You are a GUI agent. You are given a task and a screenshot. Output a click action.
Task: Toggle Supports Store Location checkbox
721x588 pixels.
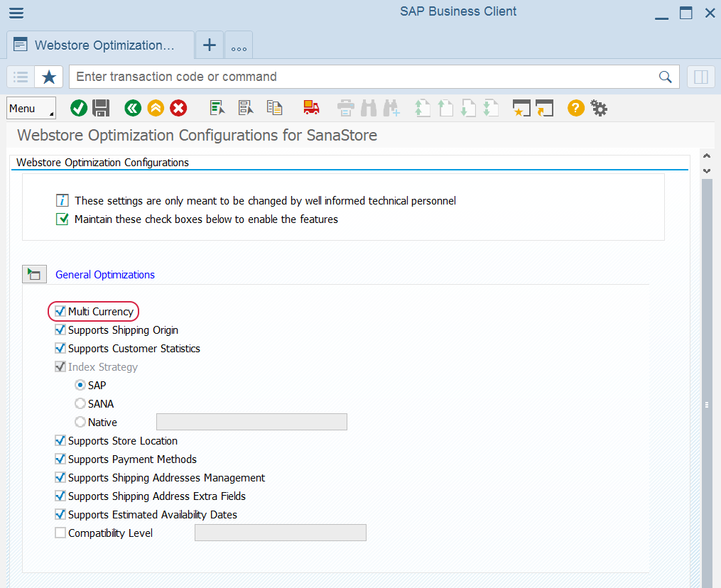60,440
